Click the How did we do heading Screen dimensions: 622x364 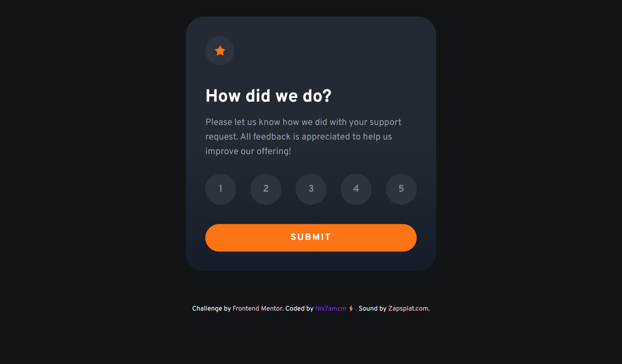click(269, 96)
